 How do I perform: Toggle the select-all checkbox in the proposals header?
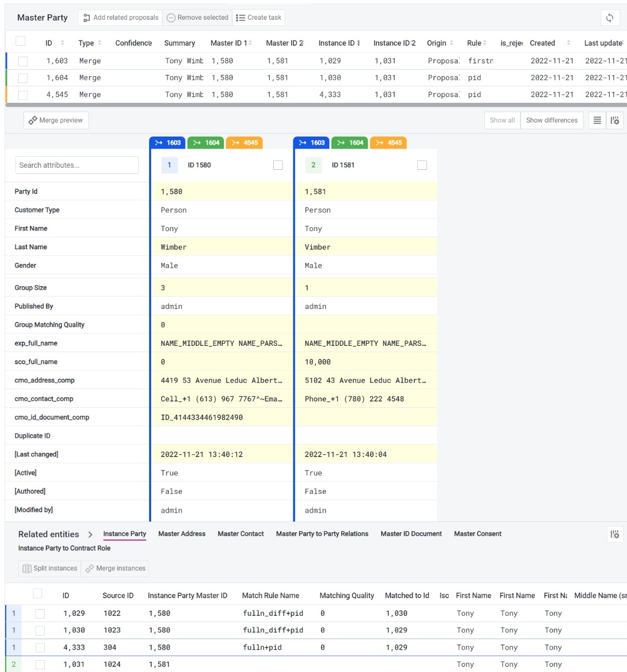[21, 40]
